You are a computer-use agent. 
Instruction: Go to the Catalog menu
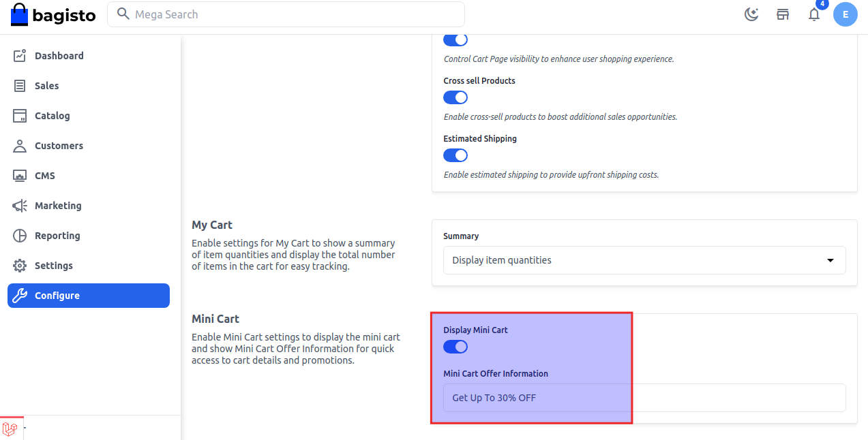pyautogui.click(x=53, y=116)
